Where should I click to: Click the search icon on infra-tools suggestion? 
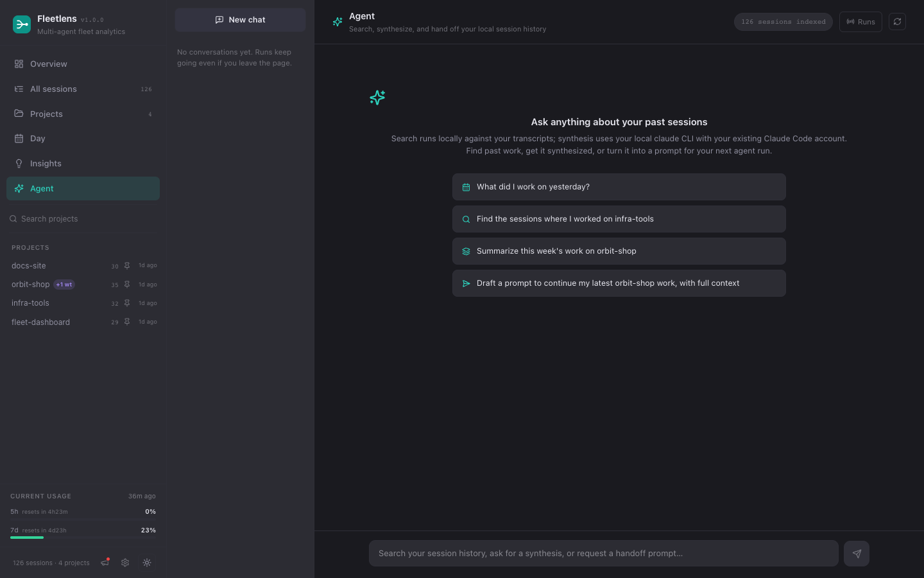[x=466, y=219]
